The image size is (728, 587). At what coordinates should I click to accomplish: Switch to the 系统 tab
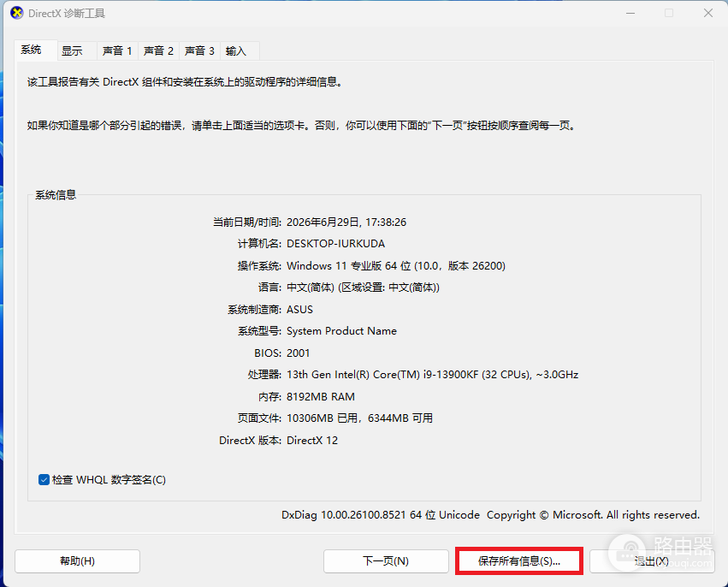(x=36, y=50)
